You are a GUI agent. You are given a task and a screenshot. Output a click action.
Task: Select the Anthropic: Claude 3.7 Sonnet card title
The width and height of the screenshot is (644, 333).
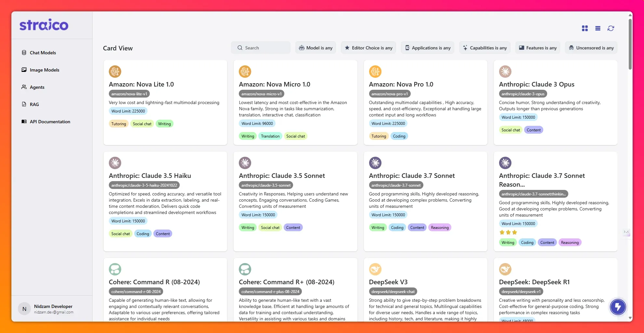coord(412,176)
